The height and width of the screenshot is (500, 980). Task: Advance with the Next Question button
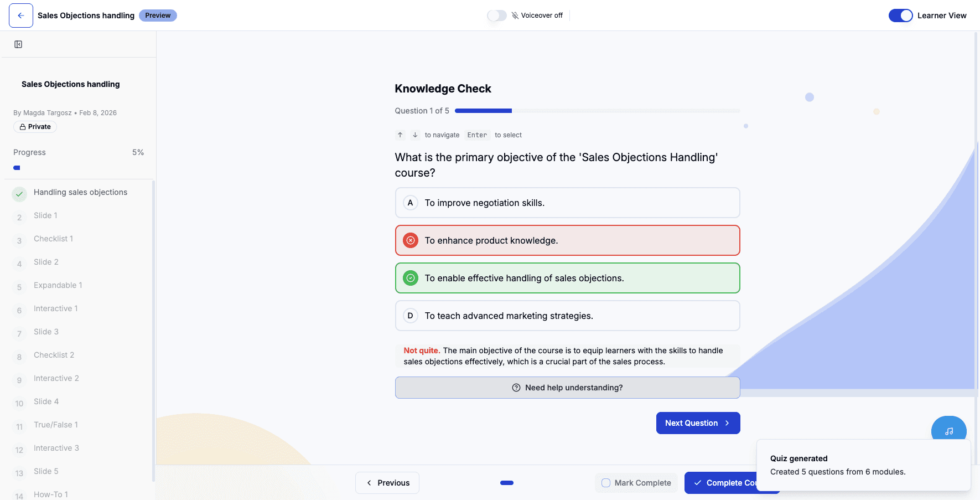[698, 422]
